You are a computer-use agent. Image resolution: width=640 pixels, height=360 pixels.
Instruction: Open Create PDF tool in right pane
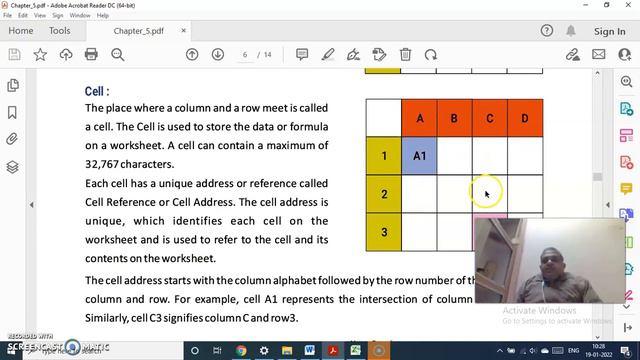(627, 162)
